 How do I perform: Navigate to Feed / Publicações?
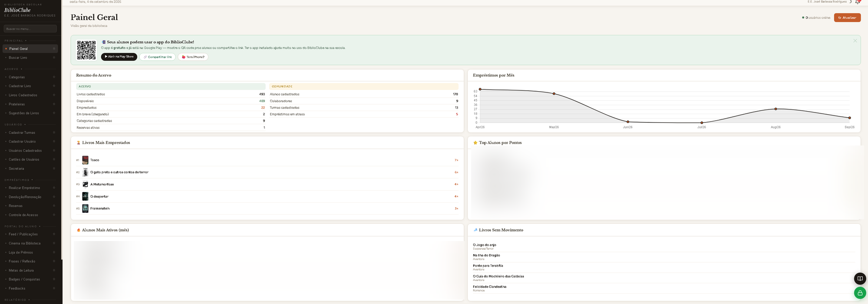(23, 235)
